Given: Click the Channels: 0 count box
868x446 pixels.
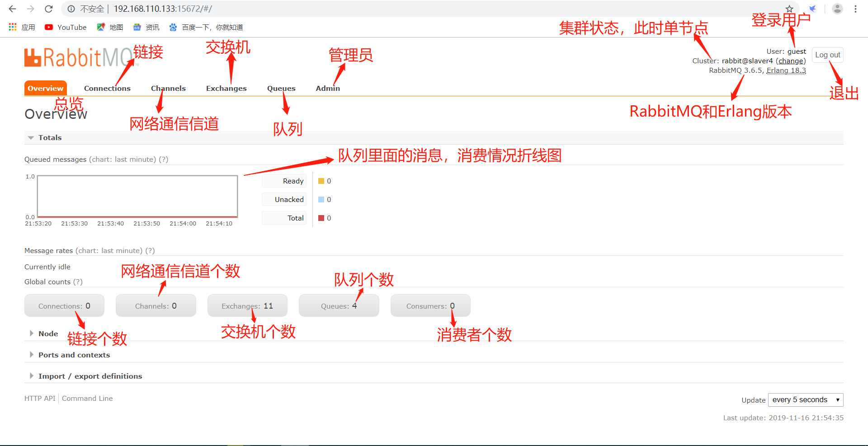Looking at the screenshot, I should 156,305.
